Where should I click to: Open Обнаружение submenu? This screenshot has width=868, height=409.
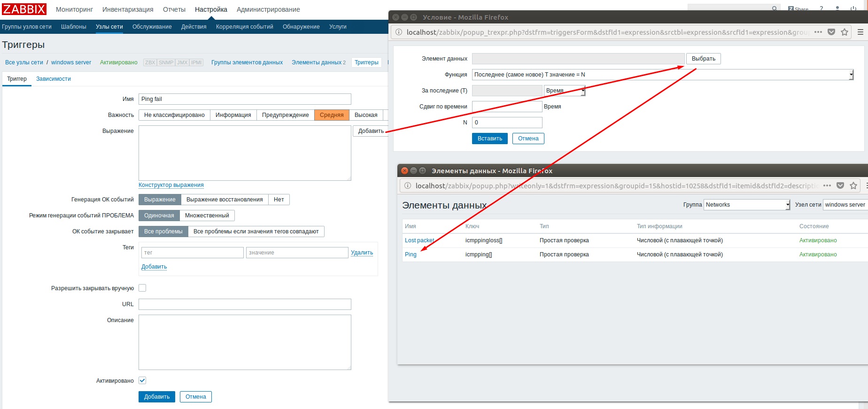tap(301, 27)
